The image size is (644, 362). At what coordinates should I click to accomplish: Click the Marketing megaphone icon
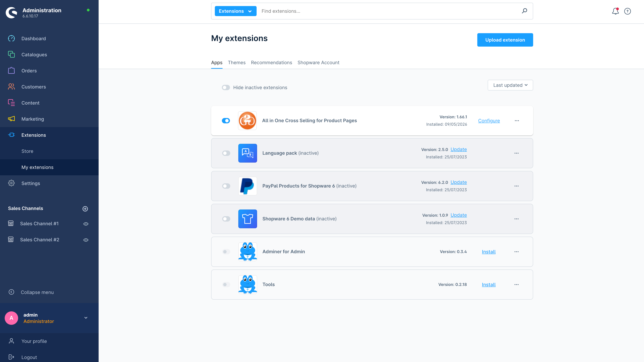coord(12,119)
